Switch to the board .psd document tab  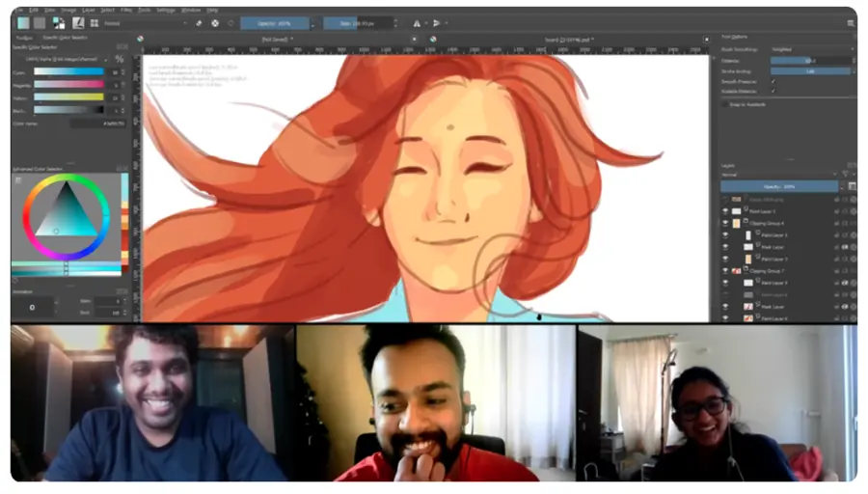[x=568, y=40]
